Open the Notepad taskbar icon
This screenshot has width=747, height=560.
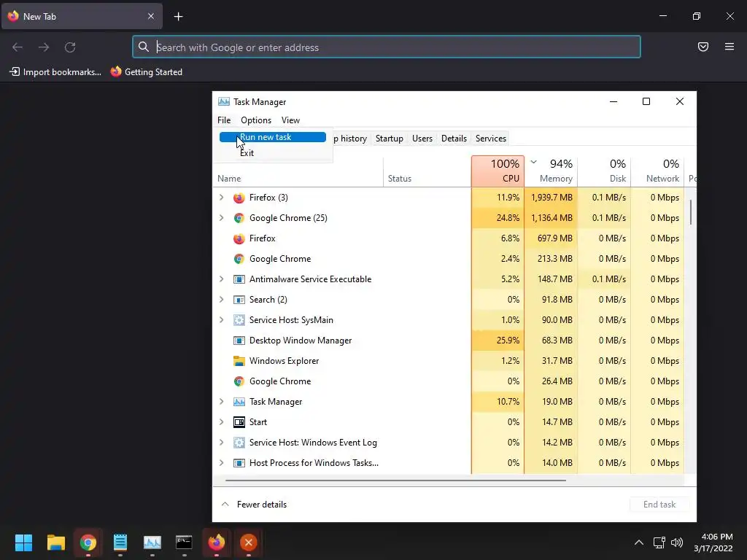pos(120,542)
